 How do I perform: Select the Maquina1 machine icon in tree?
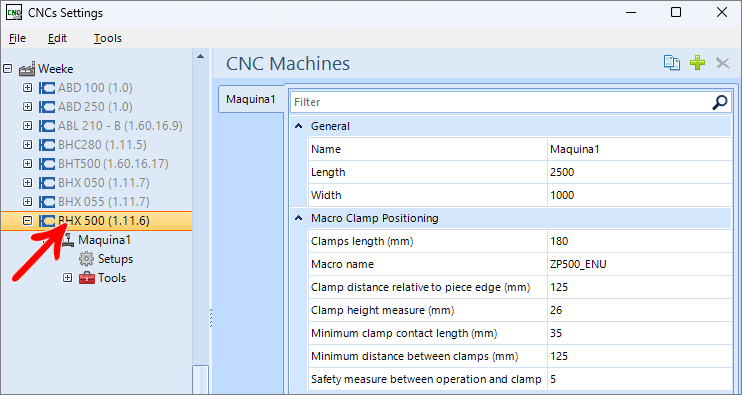click(68, 240)
